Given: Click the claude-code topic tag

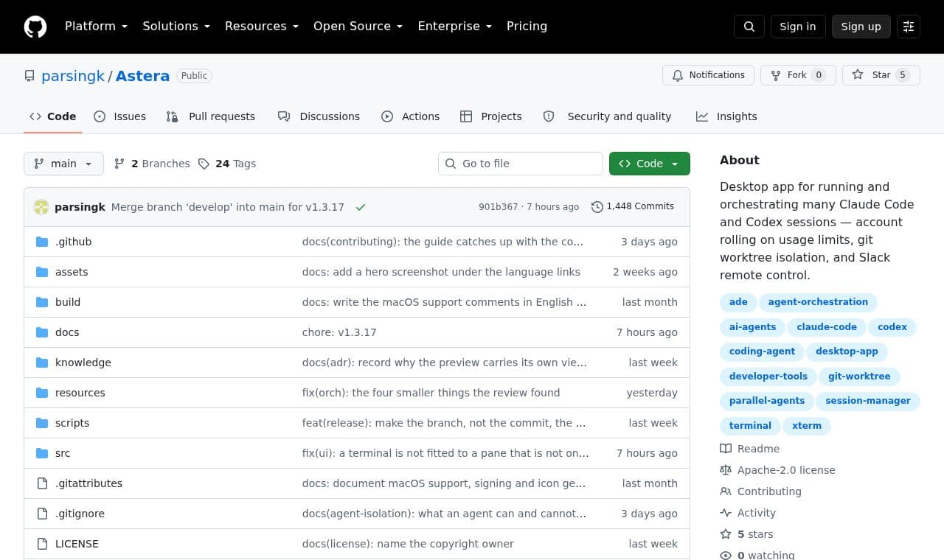Looking at the screenshot, I should [827, 327].
